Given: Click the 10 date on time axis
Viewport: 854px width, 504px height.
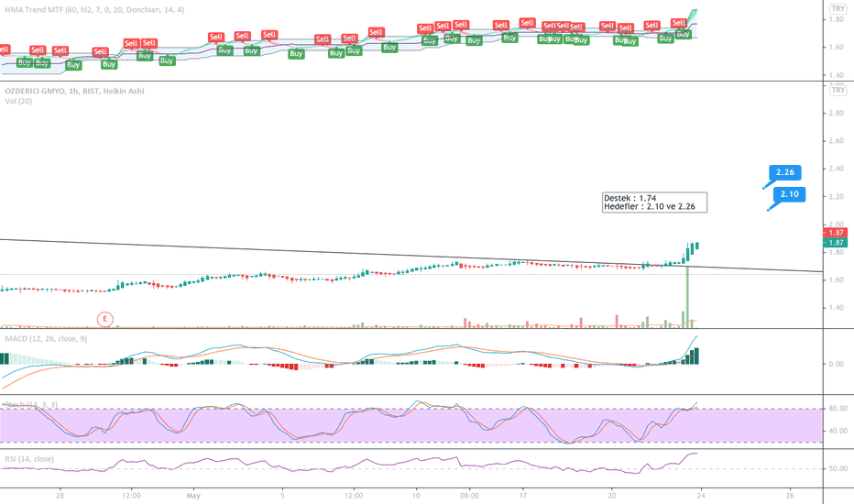Looking at the screenshot, I should point(416,496).
